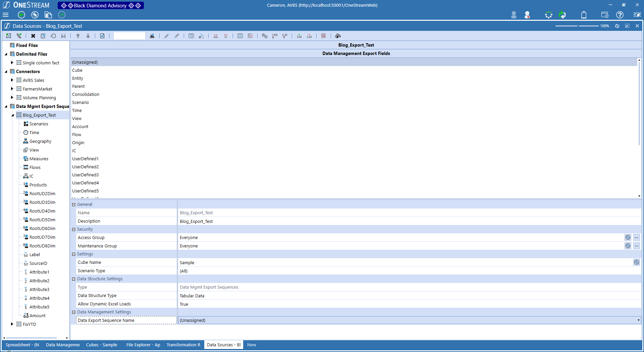This screenshot has width=644, height=352.
Task: Switch to the File Explorer tab
Action: click(x=143, y=345)
